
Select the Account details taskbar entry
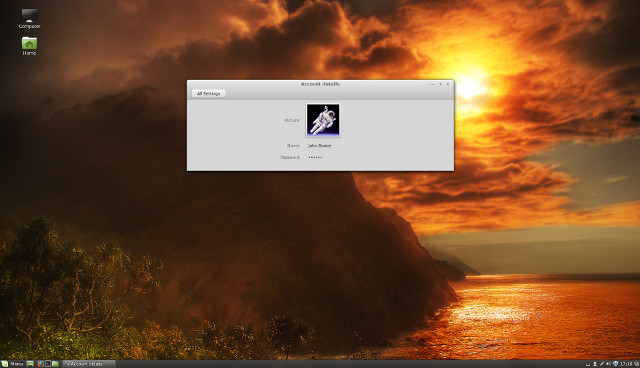tap(89, 364)
